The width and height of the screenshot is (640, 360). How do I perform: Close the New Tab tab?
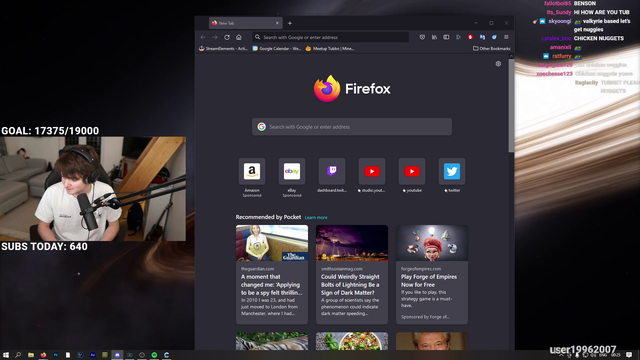pyautogui.click(x=277, y=23)
